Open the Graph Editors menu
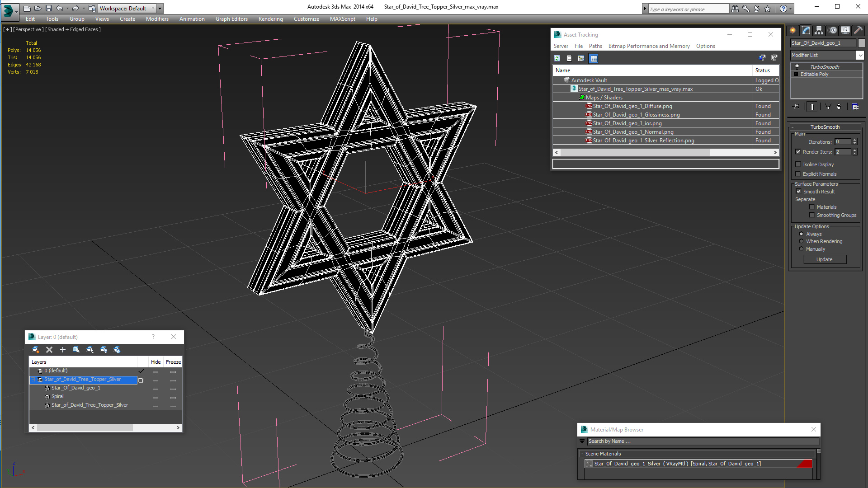This screenshot has width=868, height=488. click(x=231, y=19)
